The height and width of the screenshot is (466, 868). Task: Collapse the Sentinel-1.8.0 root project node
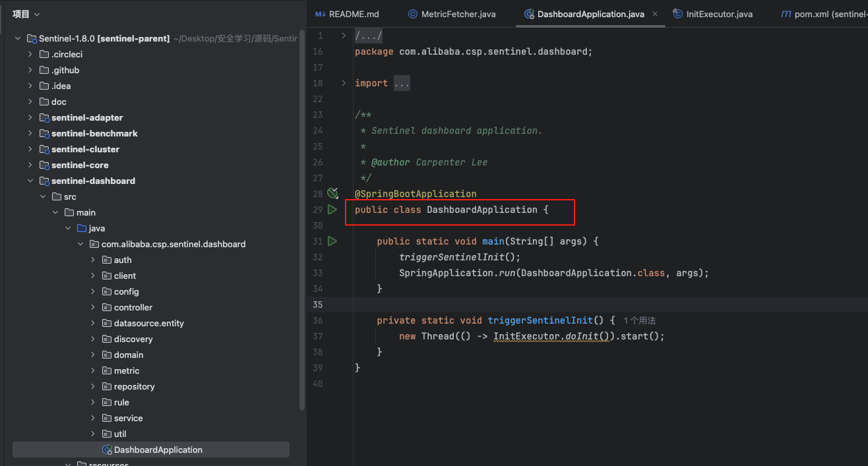18,39
